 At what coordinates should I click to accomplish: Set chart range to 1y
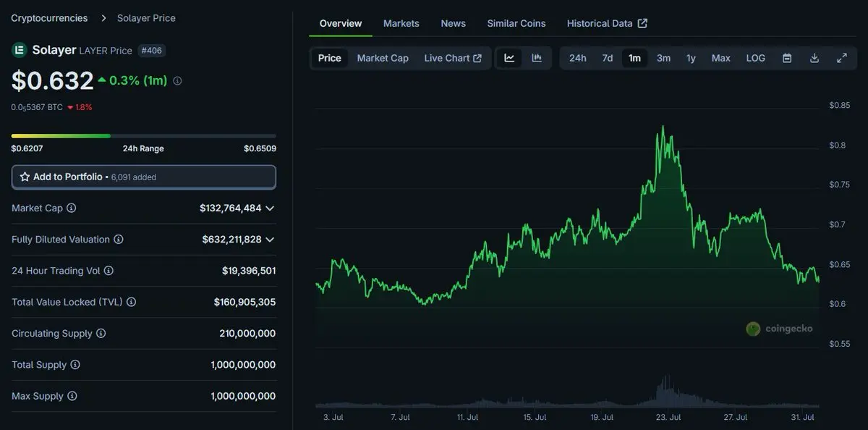pyautogui.click(x=691, y=58)
